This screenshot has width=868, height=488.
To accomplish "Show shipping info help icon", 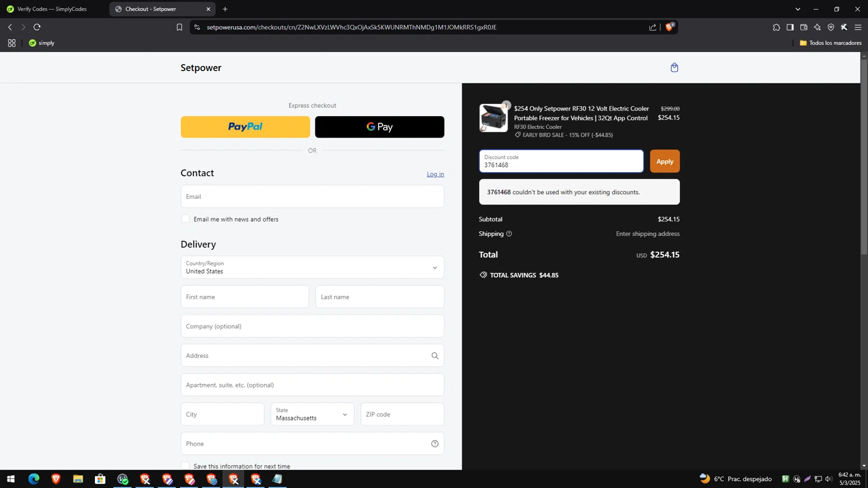I will tap(509, 234).
